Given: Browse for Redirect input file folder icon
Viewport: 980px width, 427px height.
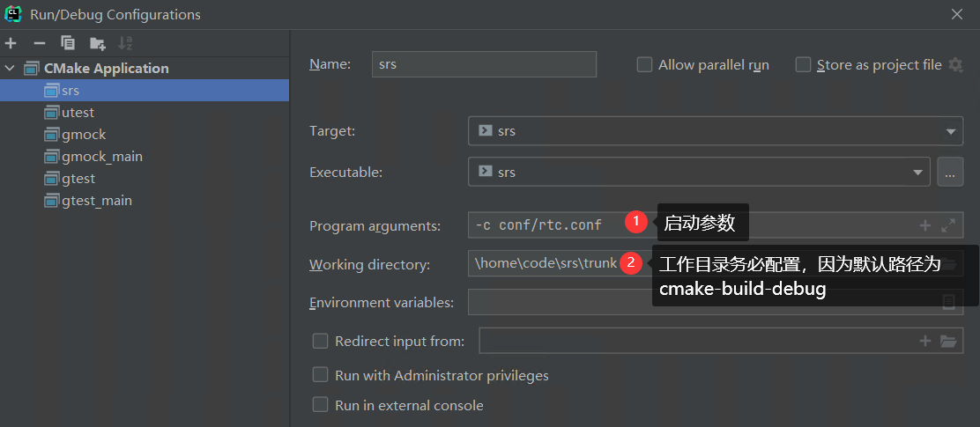Looking at the screenshot, I should [948, 341].
